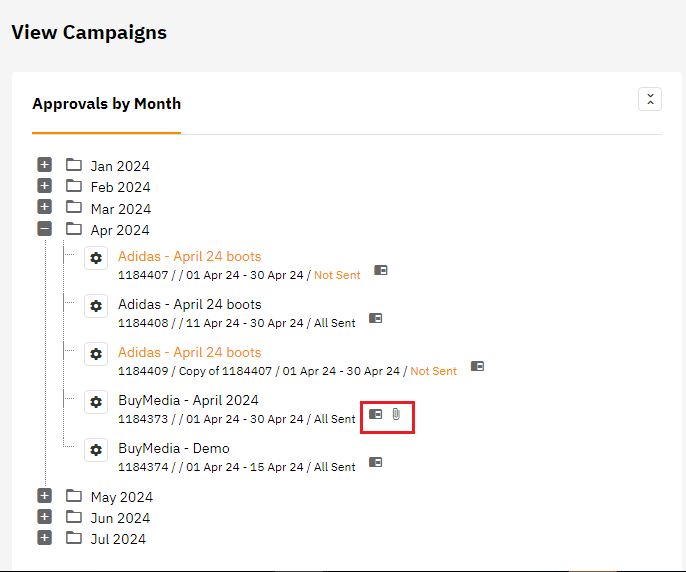Click wallet icon next to campaign 1184407
The image size is (686, 572).
[381, 270]
